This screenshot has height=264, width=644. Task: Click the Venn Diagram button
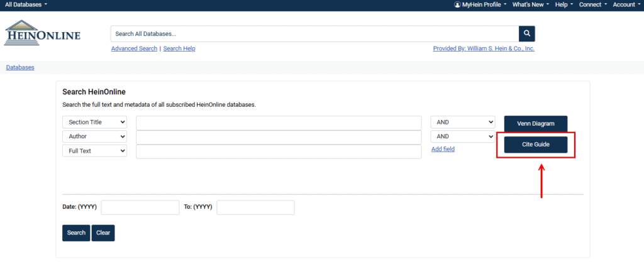[536, 124]
